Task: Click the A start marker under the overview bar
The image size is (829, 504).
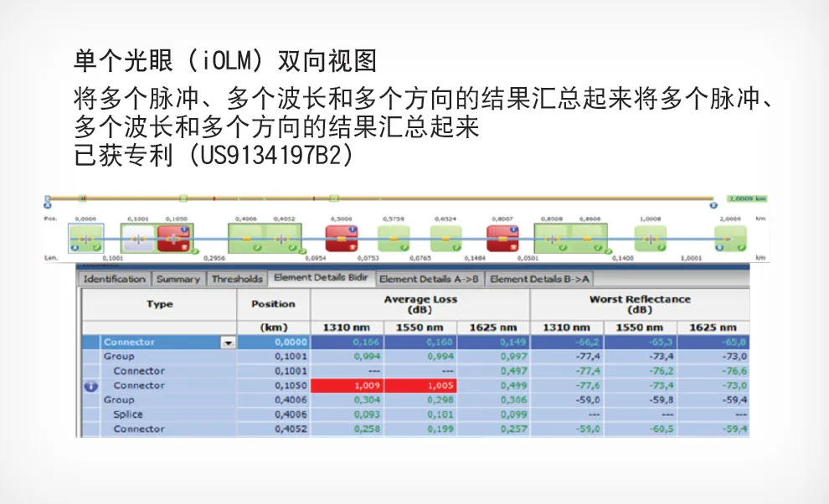Action: tap(48, 205)
